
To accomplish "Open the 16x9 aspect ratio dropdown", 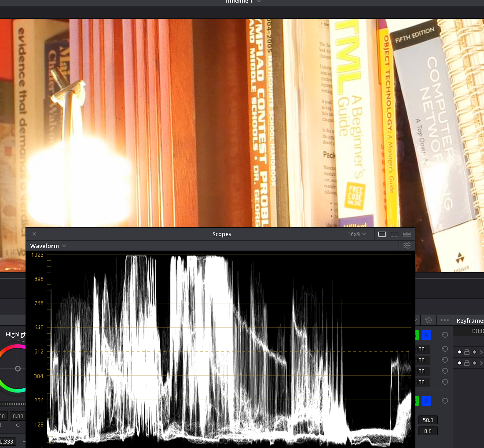I will click(x=356, y=234).
